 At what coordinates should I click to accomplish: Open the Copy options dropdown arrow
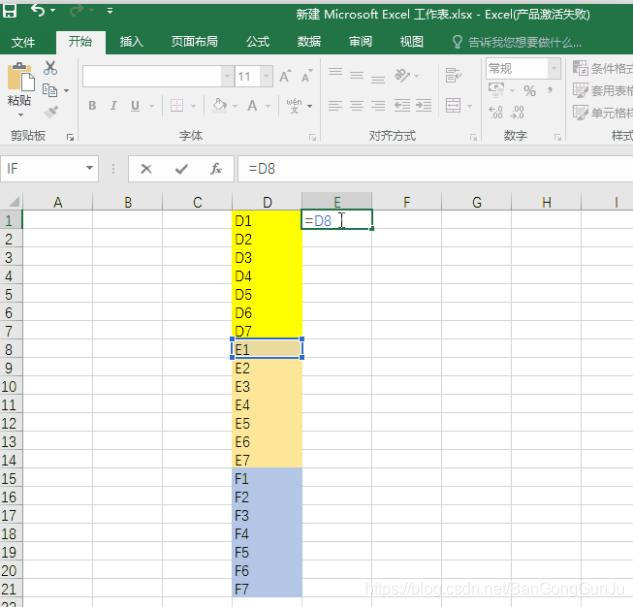pyautogui.click(x=66, y=90)
